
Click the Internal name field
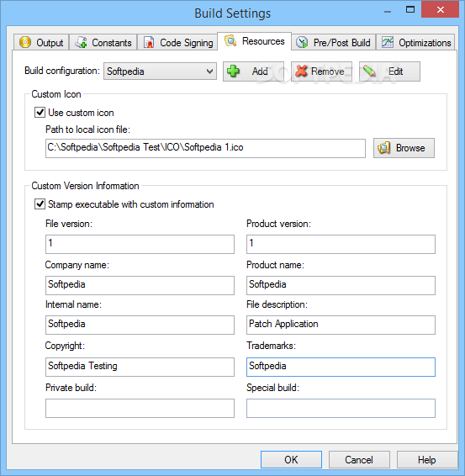point(140,325)
